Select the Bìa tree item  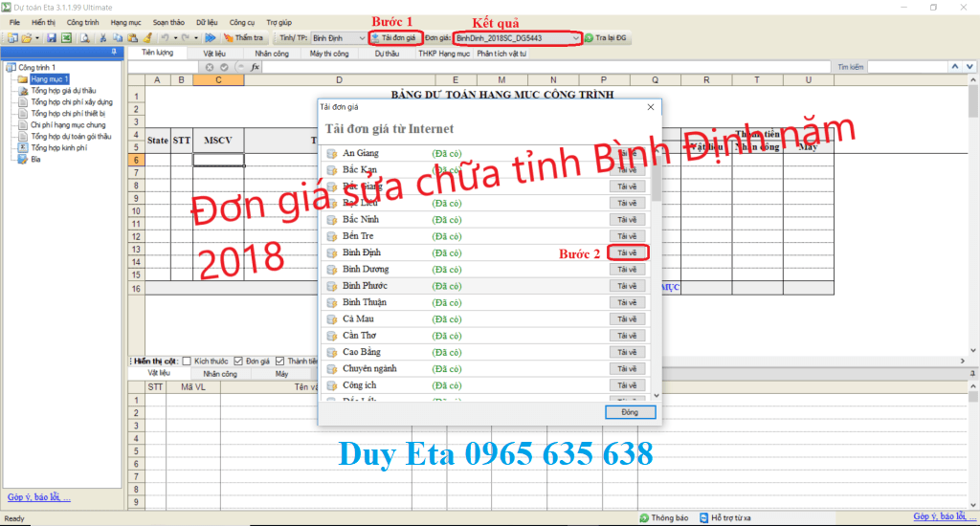[x=35, y=160]
